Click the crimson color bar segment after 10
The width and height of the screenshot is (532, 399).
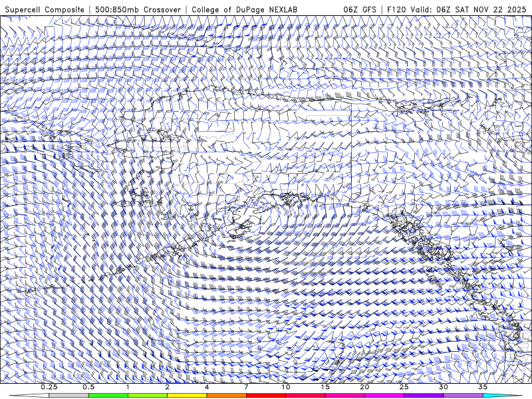click(x=305, y=396)
